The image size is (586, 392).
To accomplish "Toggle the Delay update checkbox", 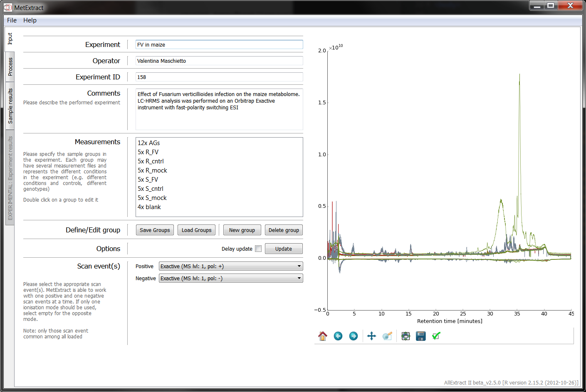I will tap(258, 249).
